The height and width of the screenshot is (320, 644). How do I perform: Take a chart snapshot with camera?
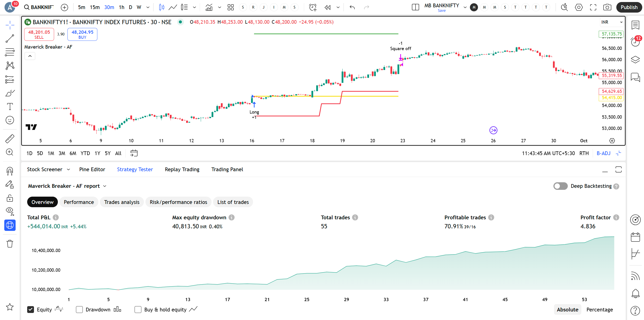(607, 7)
